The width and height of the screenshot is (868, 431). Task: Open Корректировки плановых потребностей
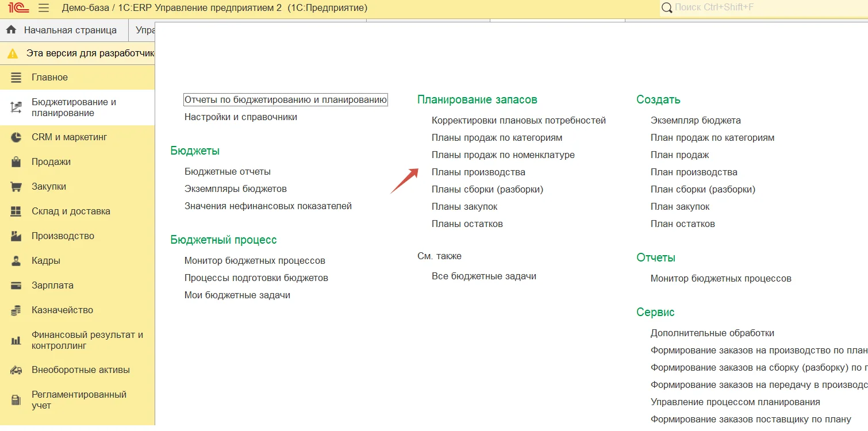coord(519,121)
